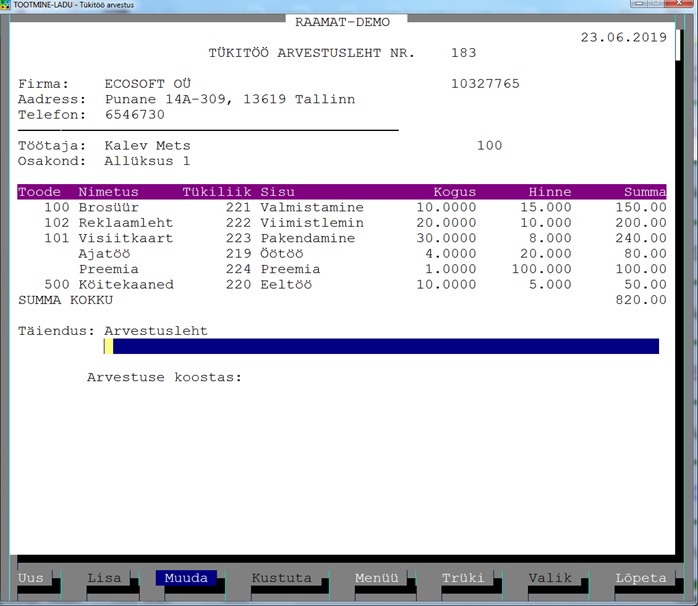Viewport: 698px width, 606px height.
Task: Select the Brosüür row name
Action: coord(109,207)
